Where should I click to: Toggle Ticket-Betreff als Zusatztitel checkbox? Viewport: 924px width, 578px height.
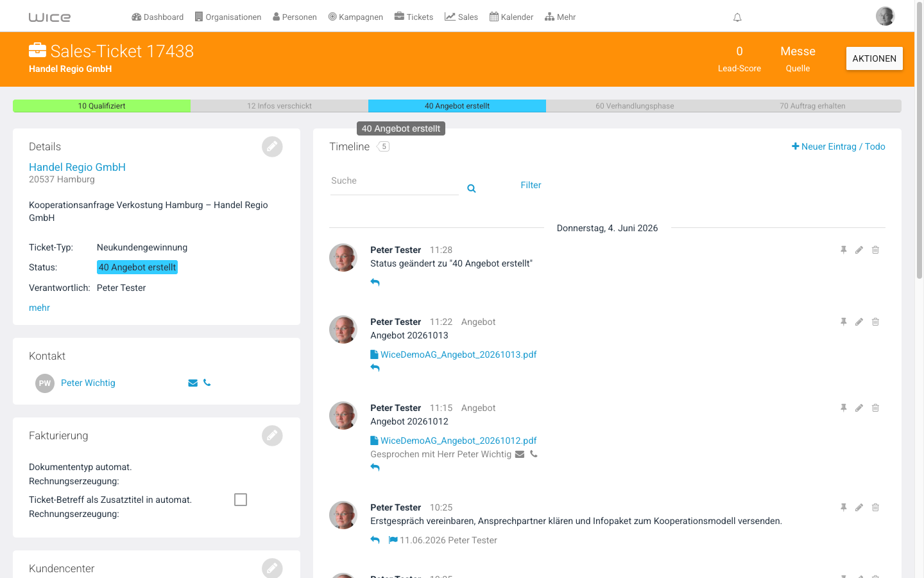pos(241,500)
